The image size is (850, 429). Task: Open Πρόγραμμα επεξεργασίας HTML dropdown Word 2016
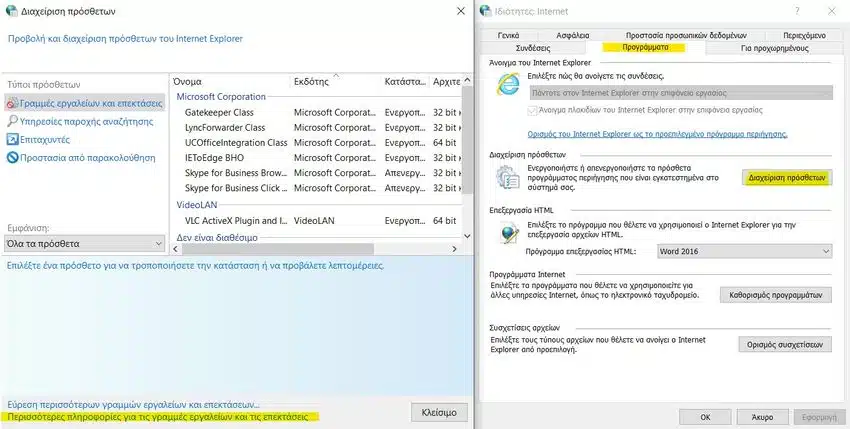point(744,252)
